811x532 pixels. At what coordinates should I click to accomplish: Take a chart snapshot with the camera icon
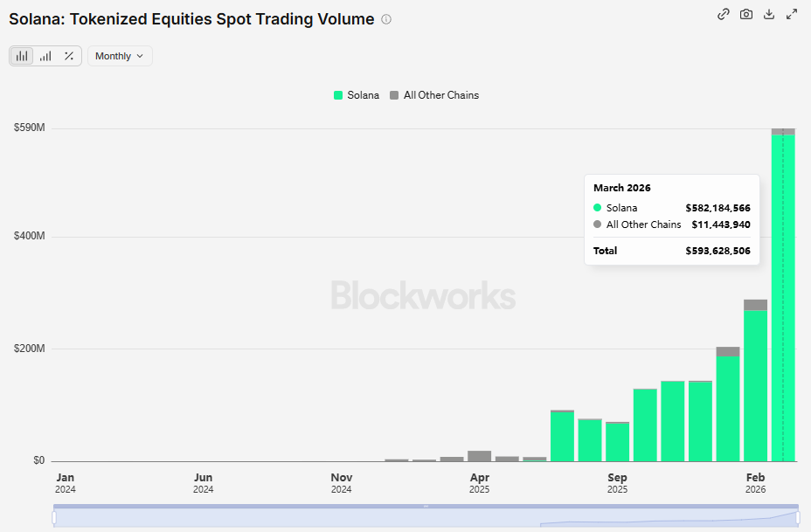coord(746,14)
